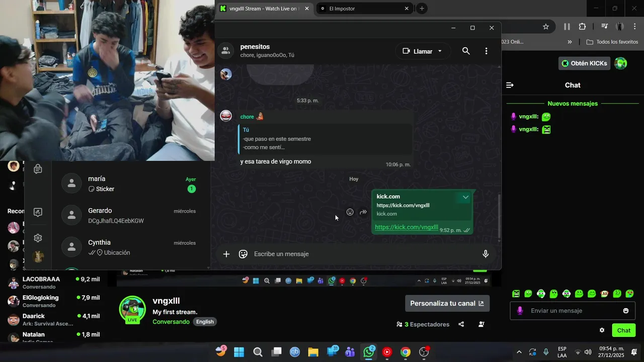
Task: Open File Explorer from taskbar
Action: click(x=313, y=352)
